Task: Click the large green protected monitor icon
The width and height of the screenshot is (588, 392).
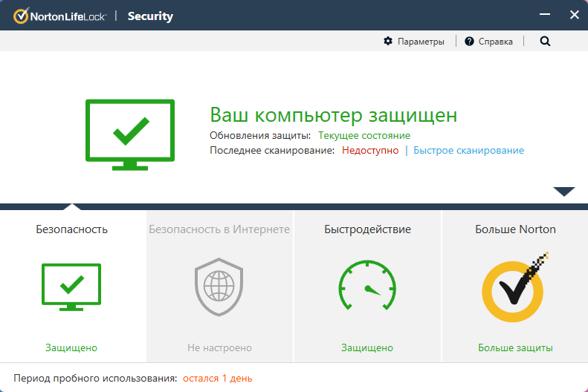Action: 130,134
